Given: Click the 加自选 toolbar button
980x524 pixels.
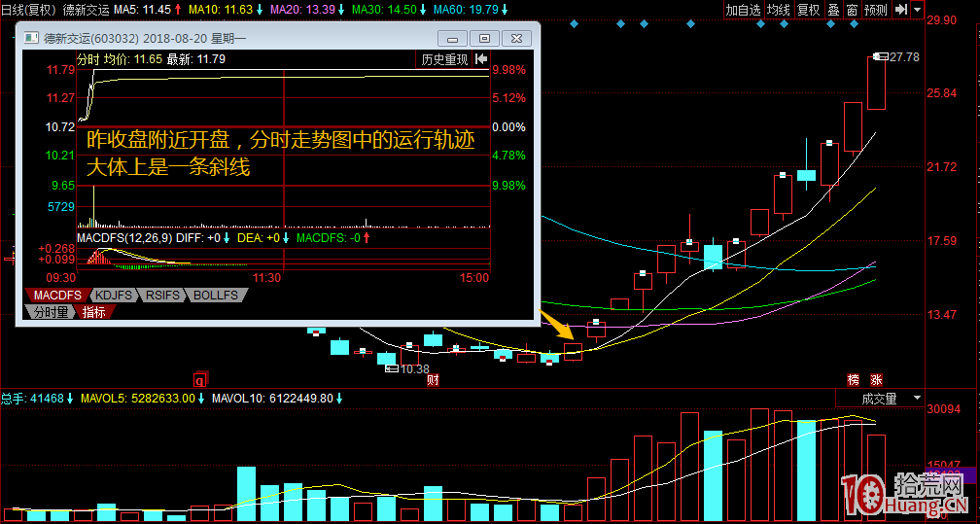Looking at the screenshot, I should 743,10.
